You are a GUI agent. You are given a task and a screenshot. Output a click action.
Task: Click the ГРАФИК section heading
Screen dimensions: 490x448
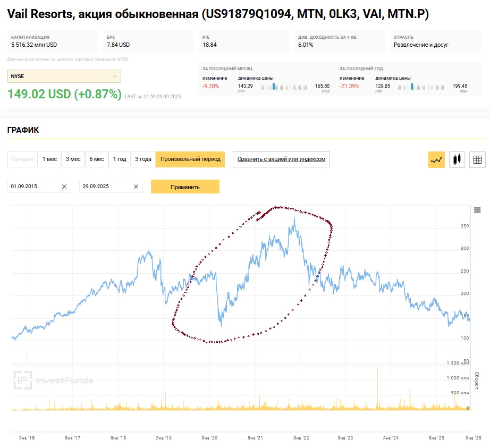23,130
